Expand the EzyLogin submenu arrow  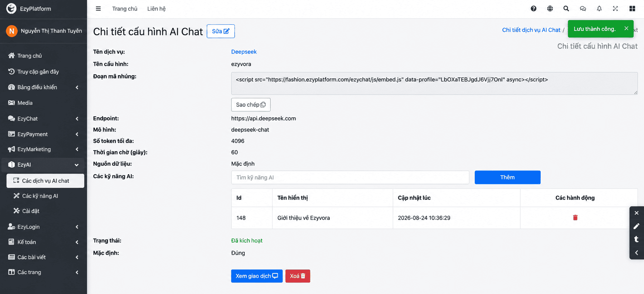tap(77, 227)
